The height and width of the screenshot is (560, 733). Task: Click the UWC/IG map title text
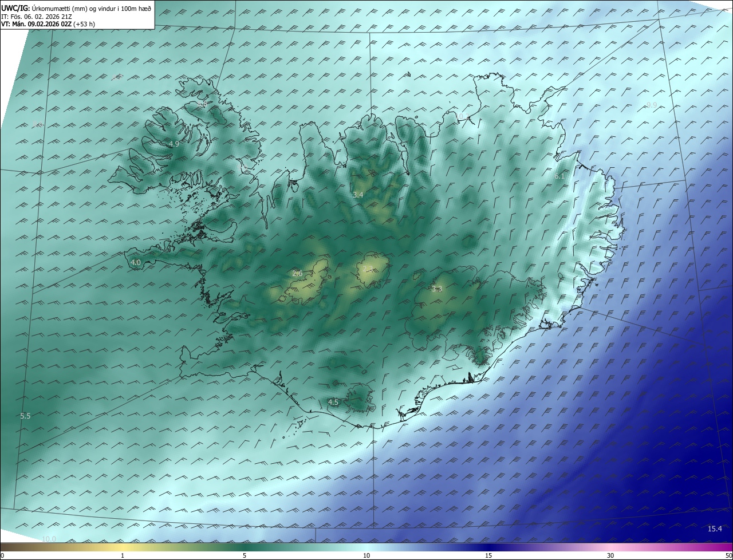76,8
